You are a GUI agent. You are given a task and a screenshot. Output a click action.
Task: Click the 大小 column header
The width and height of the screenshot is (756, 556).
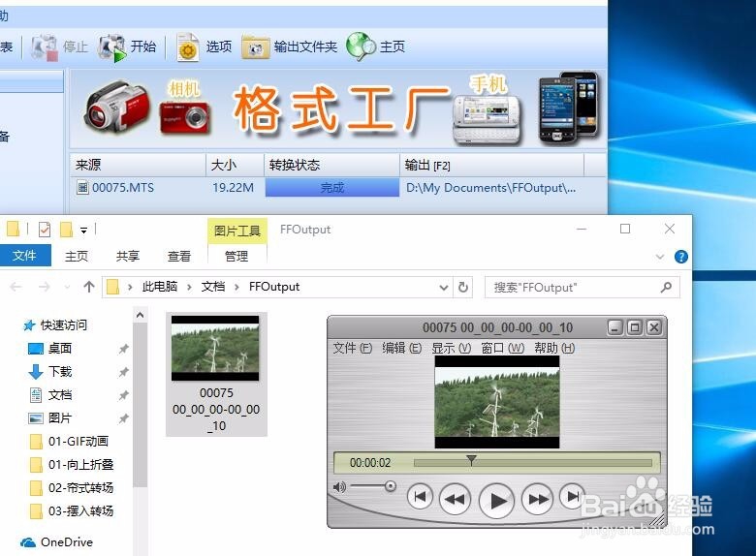pos(235,166)
